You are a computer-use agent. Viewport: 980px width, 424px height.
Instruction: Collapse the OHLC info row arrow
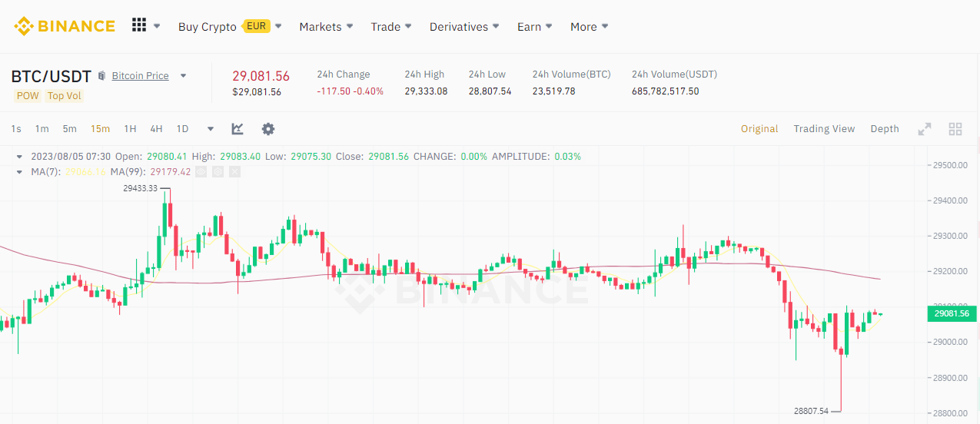coord(19,157)
